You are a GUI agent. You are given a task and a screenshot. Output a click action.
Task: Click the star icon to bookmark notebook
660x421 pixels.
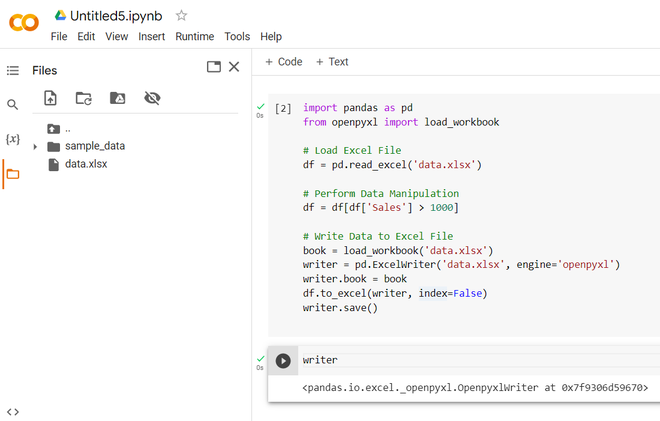(x=181, y=16)
